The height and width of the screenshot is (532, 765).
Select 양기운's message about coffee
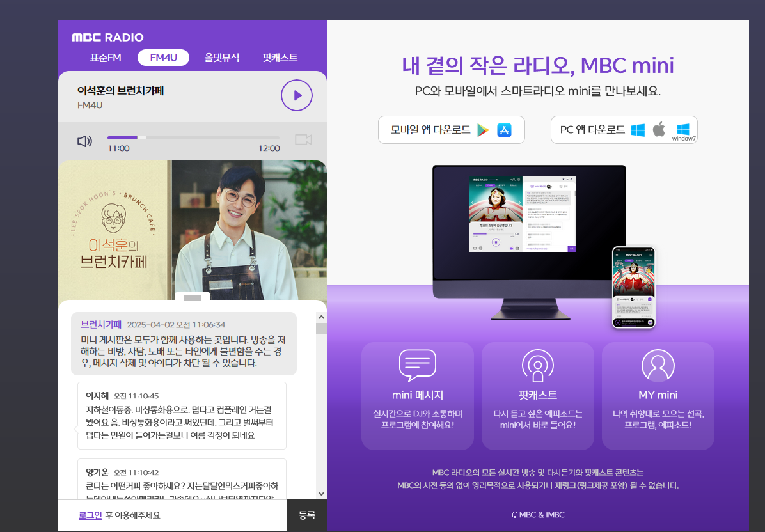click(x=182, y=479)
